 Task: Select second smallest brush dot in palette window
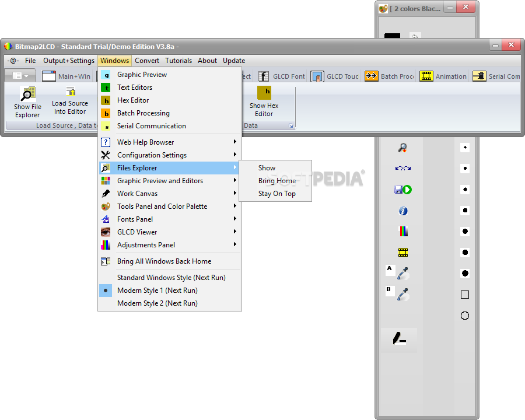click(465, 168)
